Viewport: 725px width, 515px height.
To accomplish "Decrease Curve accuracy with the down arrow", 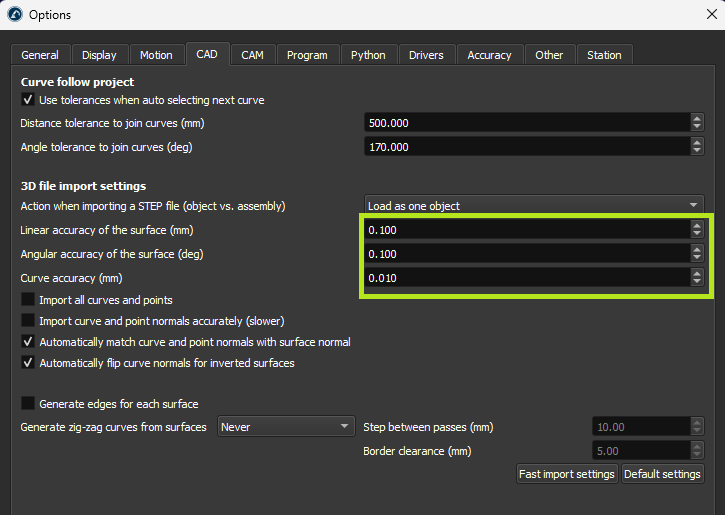I will coord(697,282).
